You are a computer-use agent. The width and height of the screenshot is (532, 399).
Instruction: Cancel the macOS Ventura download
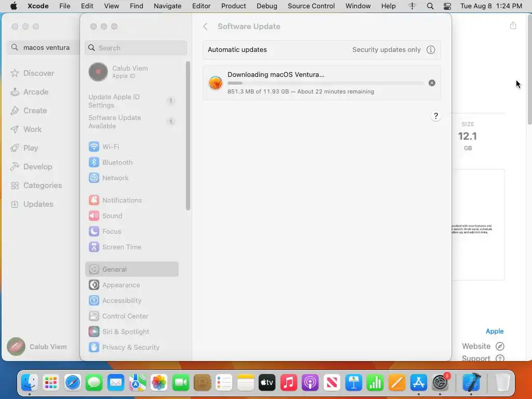point(432,83)
